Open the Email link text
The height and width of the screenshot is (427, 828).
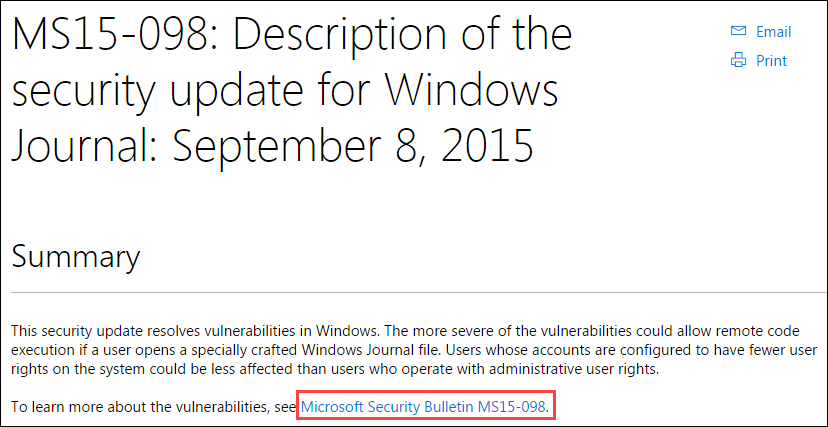coord(774,32)
